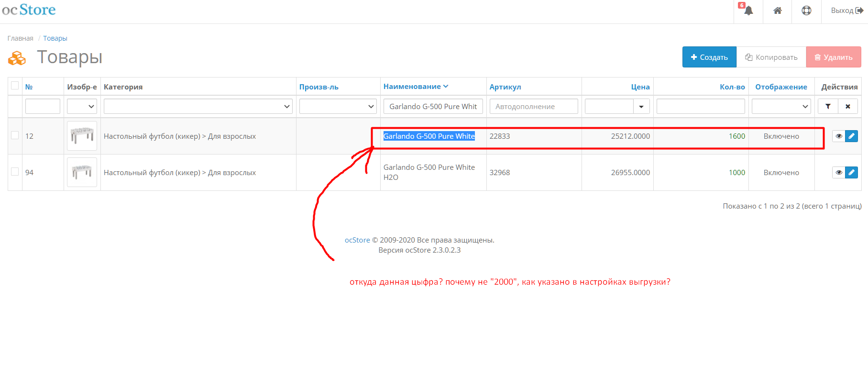Sort by Цена column header

640,87
